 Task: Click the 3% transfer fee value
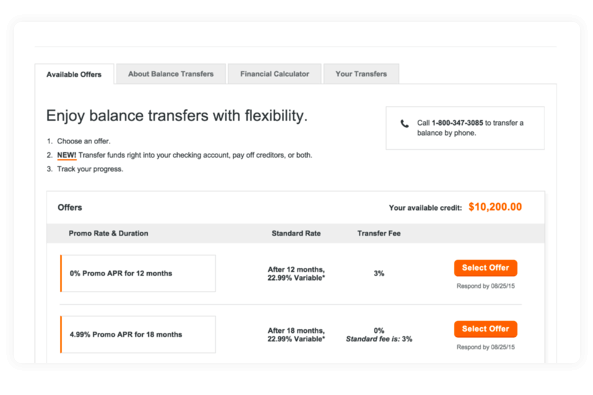tap(379, 273)
